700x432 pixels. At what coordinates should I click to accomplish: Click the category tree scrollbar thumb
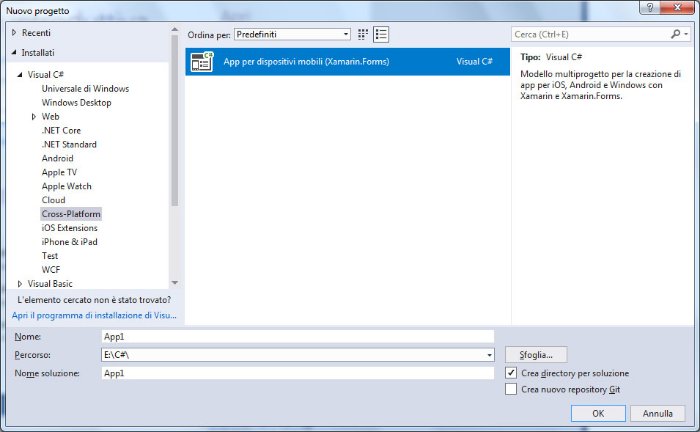[175, 120]
